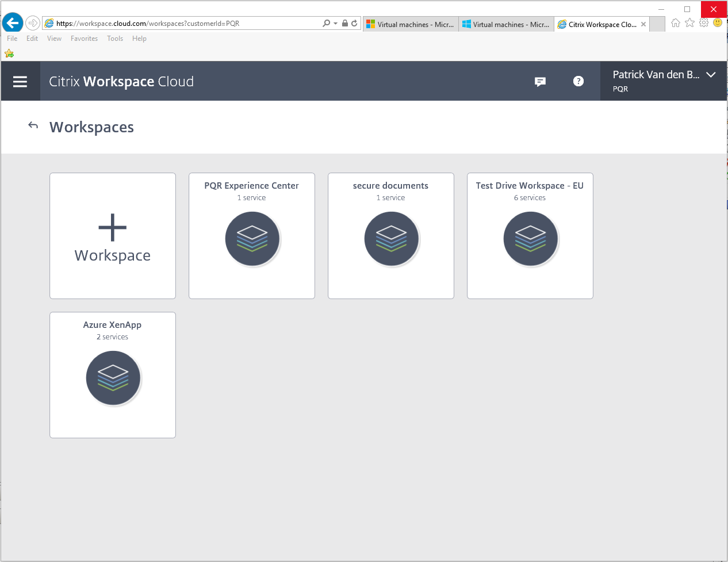Open the feedback chat icon

[x=540, y=82]
